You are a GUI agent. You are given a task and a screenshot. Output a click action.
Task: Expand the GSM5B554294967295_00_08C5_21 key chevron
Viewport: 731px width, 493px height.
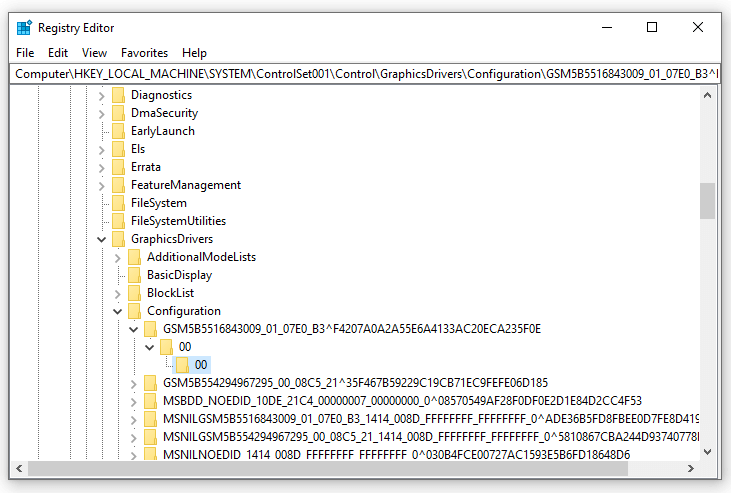(133, 383)
